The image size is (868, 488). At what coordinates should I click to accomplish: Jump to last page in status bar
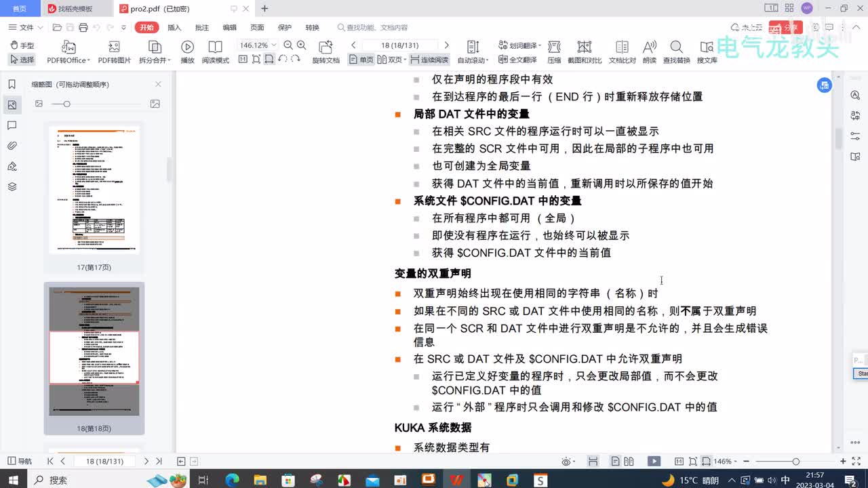click(159, 461)
